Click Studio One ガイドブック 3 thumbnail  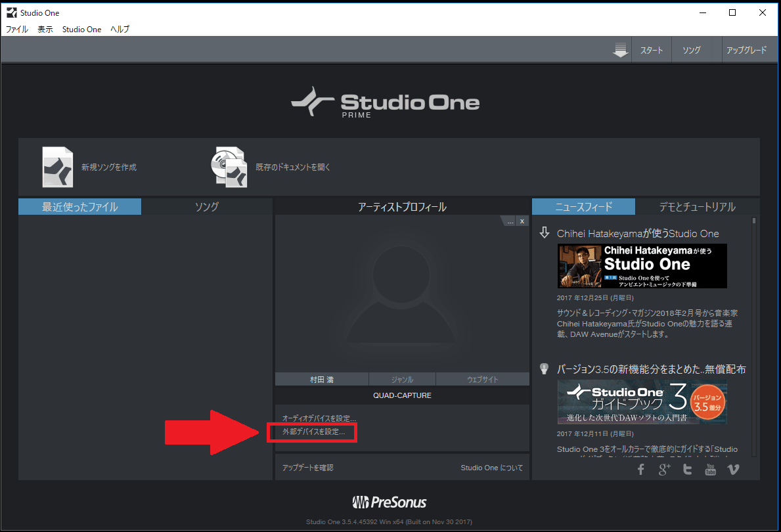pyautogui.click(x=642, y=402)
